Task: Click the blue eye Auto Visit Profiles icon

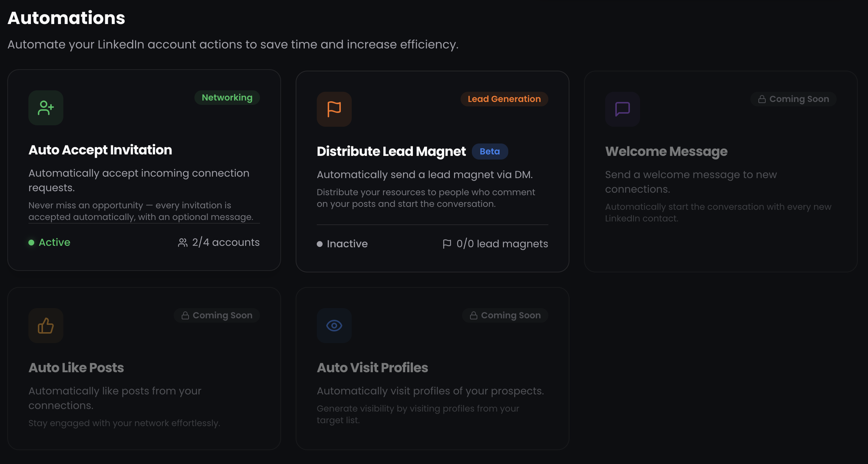Action: pyautogui.click(x=334, y=326)
